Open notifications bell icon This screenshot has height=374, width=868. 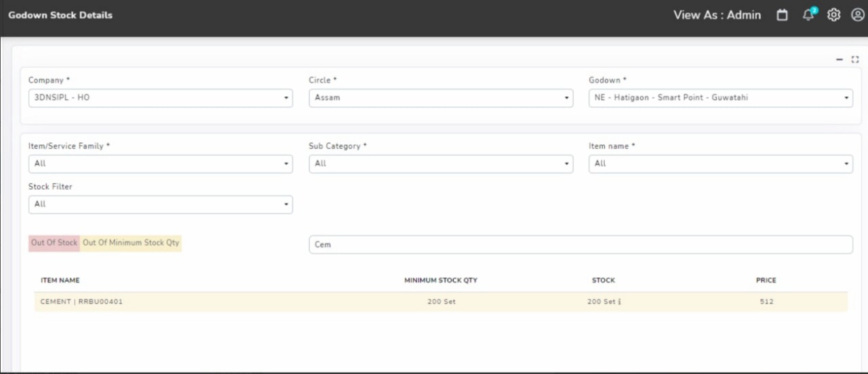pos(808,15)
